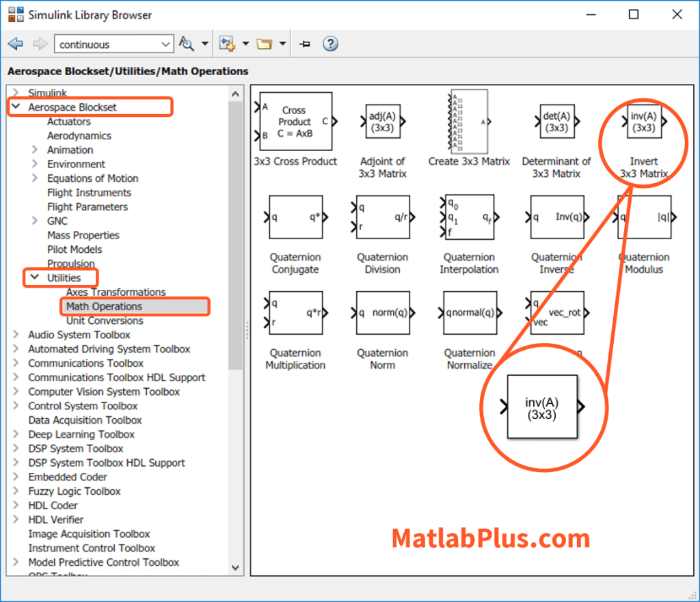This screenshot has height=602, width=700.
Task: Click the back navigation arrow
Action: tap(16, 44)
